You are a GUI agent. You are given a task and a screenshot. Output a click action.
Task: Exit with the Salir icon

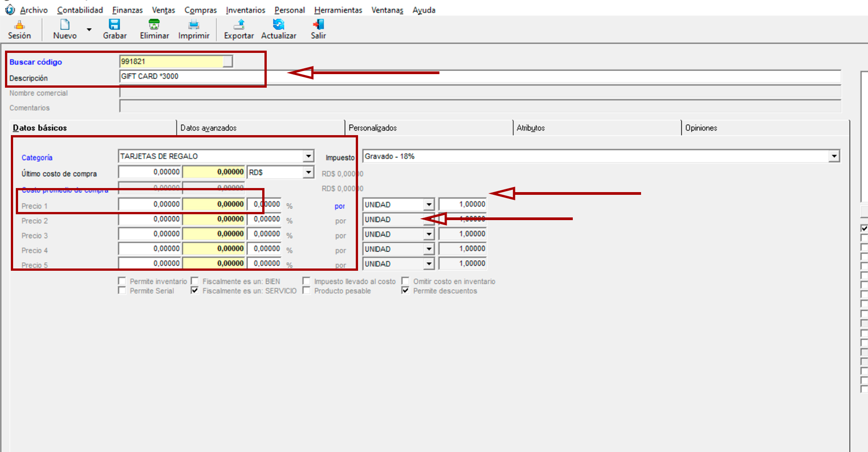[318, 25]
